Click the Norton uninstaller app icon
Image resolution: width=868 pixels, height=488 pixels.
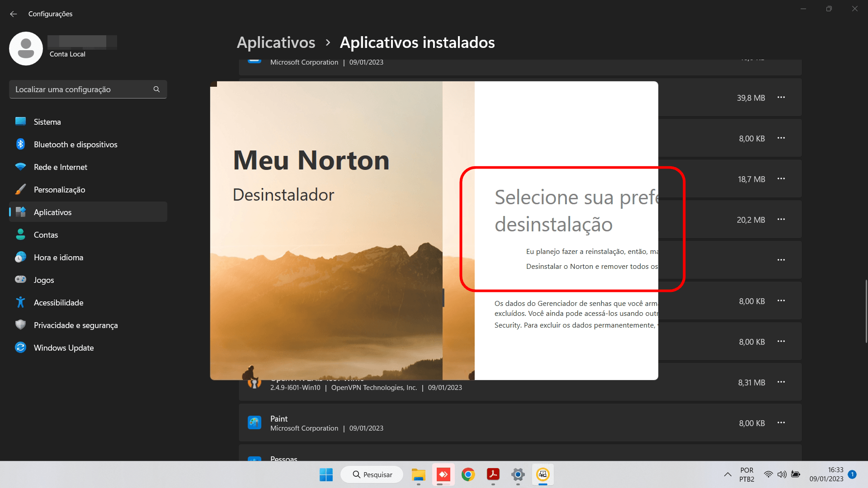[x=543, y=474]
